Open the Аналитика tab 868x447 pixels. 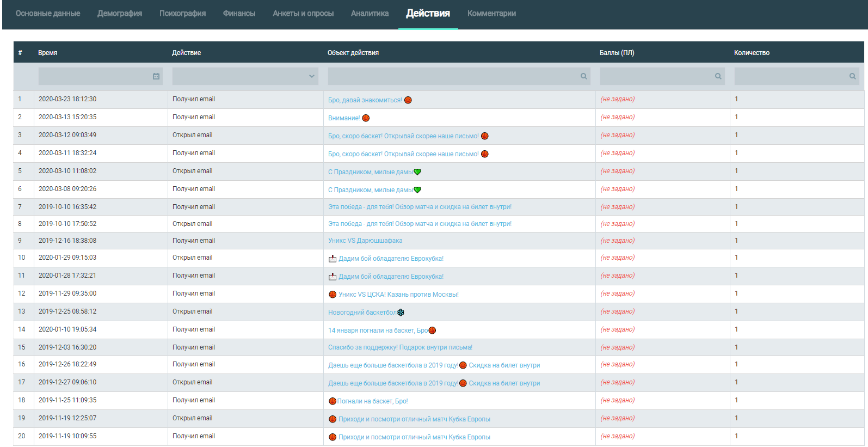(x=370, y=14)
